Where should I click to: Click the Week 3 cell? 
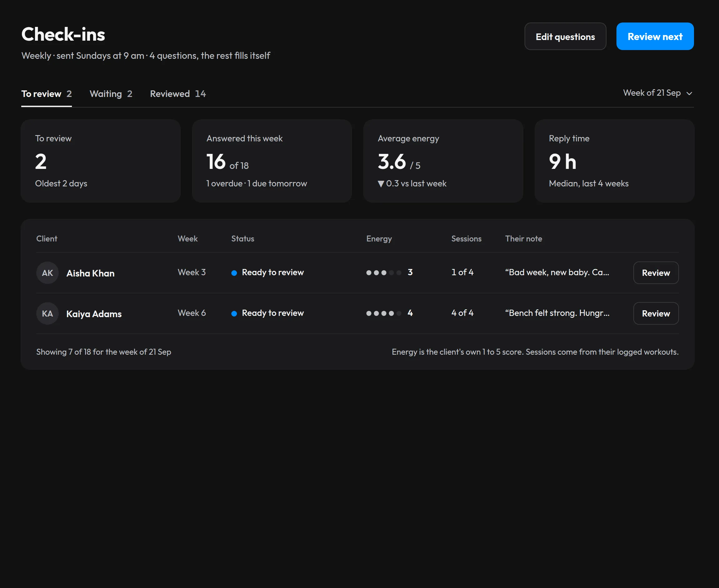[192, 272]
